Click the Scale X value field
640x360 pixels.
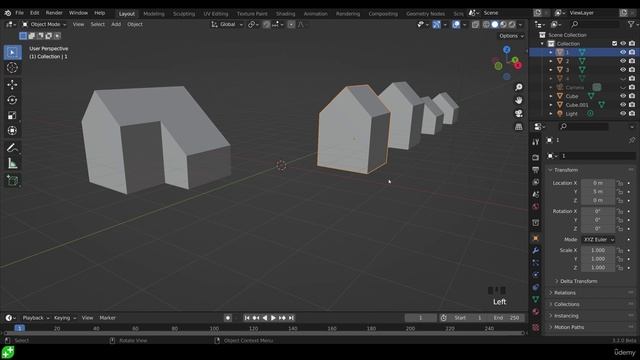[x=598, y=250]
